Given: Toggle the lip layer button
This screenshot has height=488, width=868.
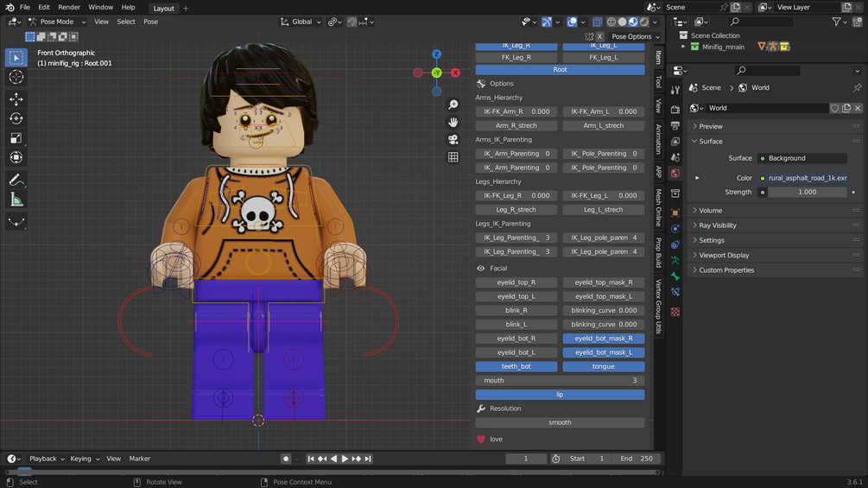Looking at the screenshot, I should [560, 395].
